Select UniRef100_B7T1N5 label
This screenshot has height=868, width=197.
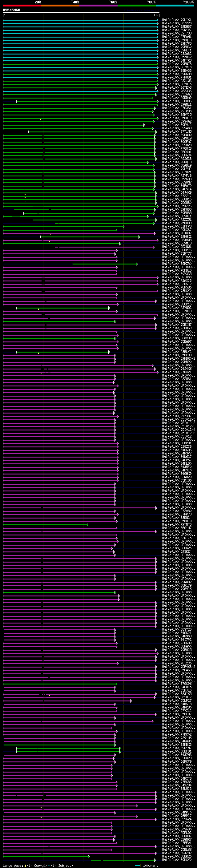(177, 132)
